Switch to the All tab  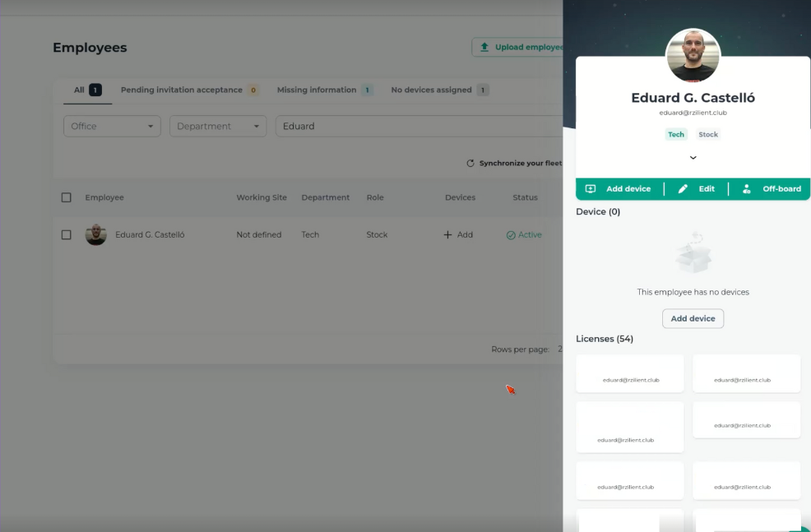87,90
